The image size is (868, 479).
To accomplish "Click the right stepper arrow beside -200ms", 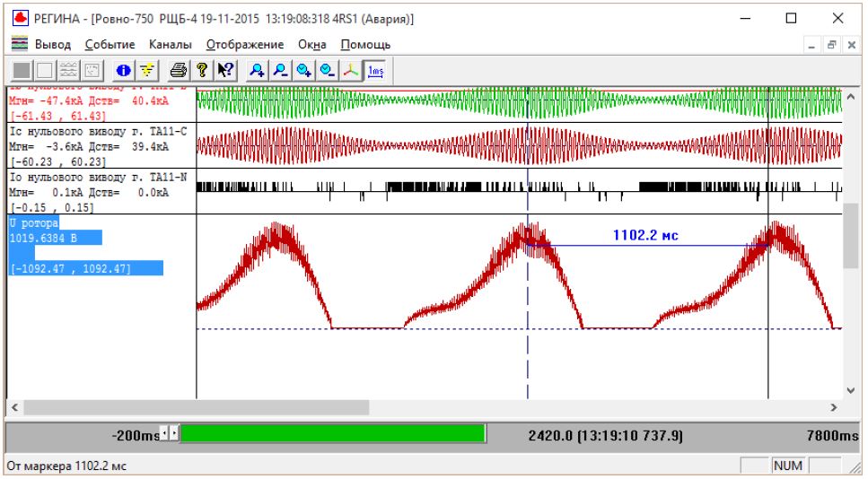I will click(174, 433).
